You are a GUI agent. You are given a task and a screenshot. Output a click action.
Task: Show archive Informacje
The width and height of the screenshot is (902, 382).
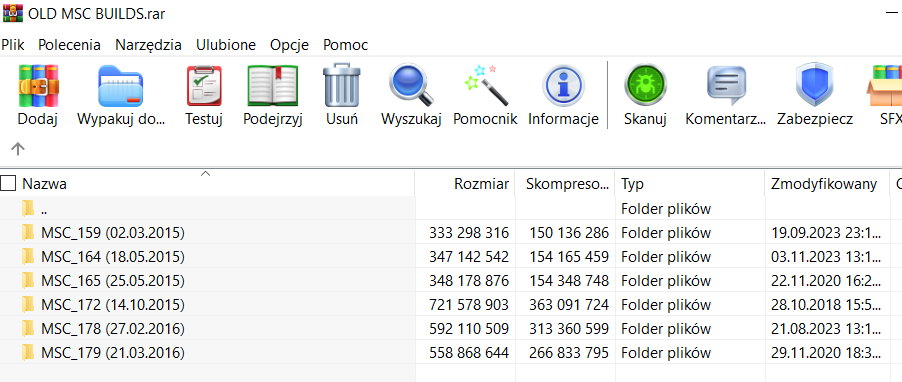(x=564, y=86)
